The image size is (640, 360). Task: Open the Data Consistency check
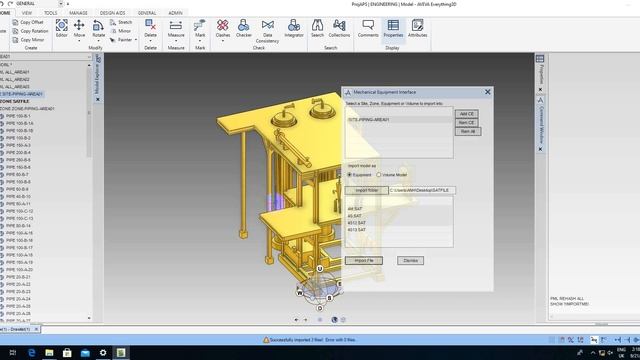coord(267,31)
